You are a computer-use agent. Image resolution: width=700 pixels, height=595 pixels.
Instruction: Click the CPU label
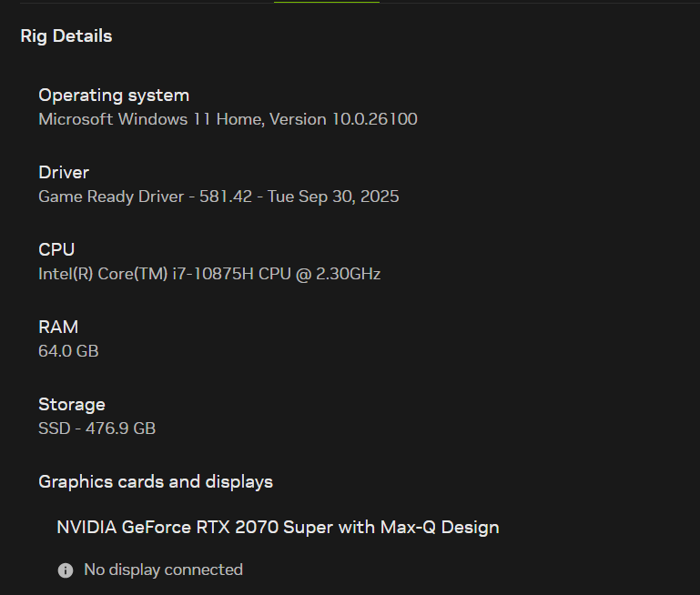tap(56, 249)
